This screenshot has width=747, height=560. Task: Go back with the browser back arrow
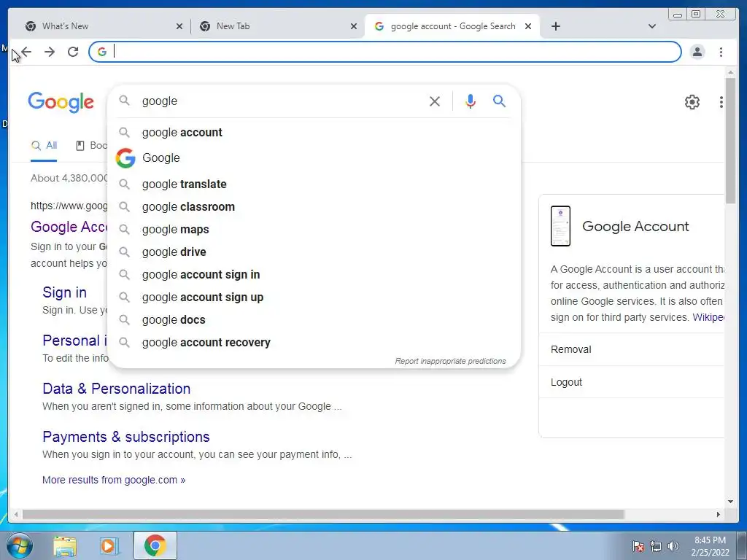click(27, 52)
